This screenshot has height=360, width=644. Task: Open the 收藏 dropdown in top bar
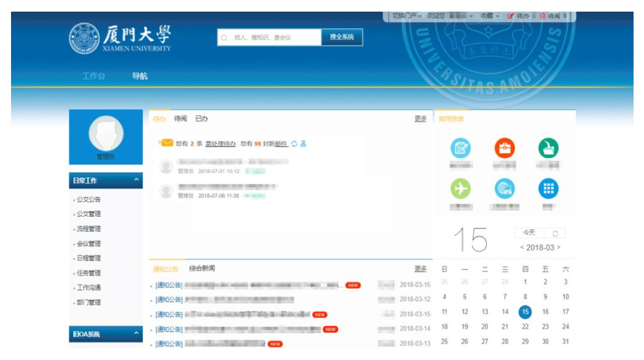click(x=490, y=16)
